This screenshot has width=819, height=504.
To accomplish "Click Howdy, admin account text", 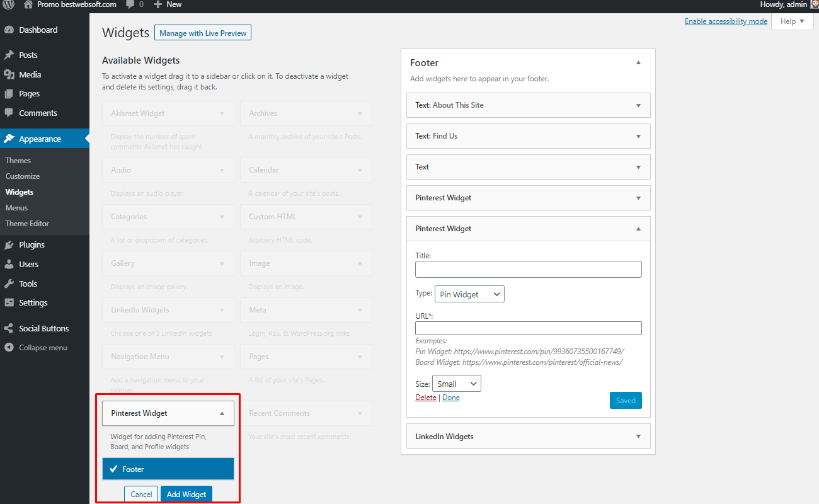I will [784, 4].
